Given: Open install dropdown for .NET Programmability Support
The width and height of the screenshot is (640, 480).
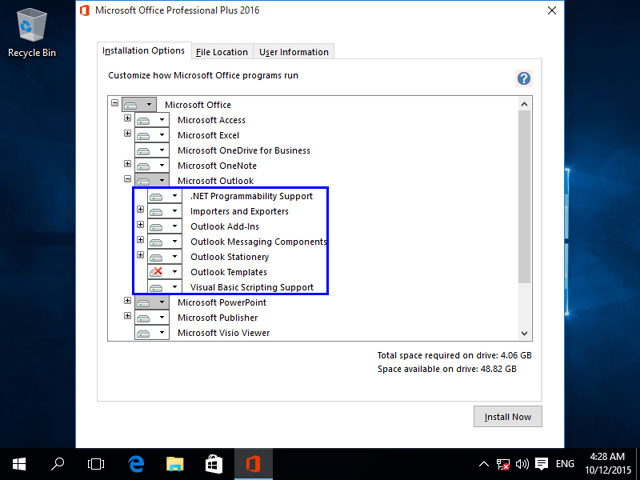Looking at the screenshot, I should pos(164,196).
